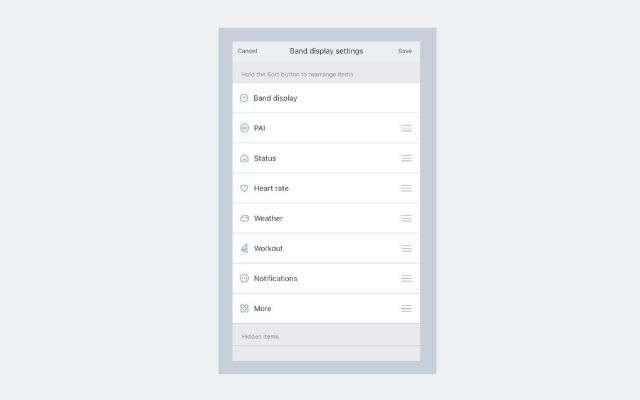The height and width of the screenshot is (400, 640).
Task: Save the band display settings
Action: tap(405, 51)
